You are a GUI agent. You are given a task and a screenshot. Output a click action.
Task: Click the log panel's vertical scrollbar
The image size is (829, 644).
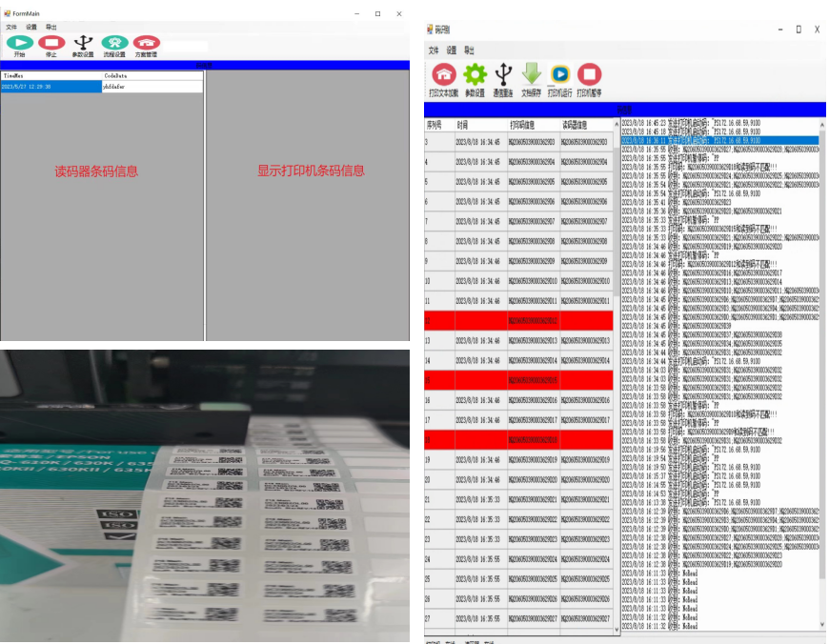821,372
